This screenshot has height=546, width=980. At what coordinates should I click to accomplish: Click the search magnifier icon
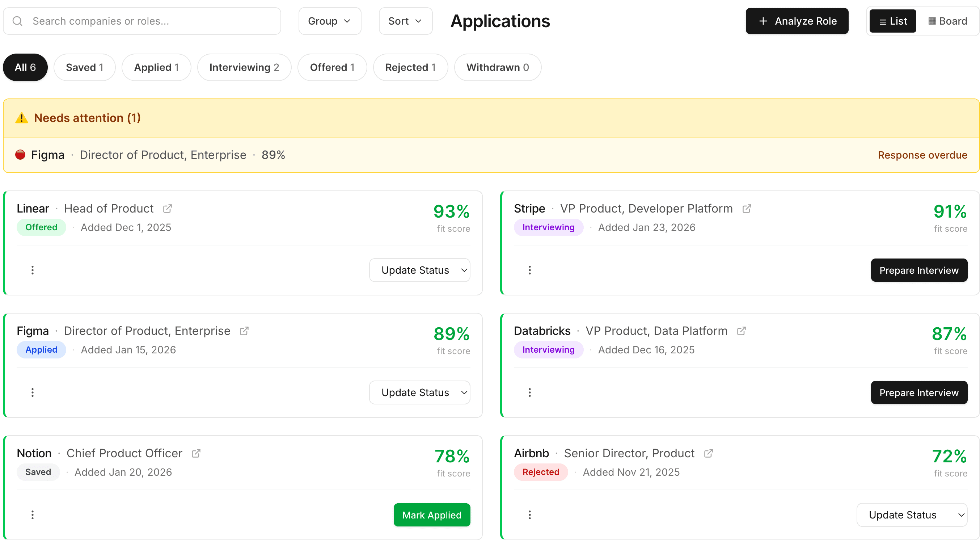click(17, 21)
